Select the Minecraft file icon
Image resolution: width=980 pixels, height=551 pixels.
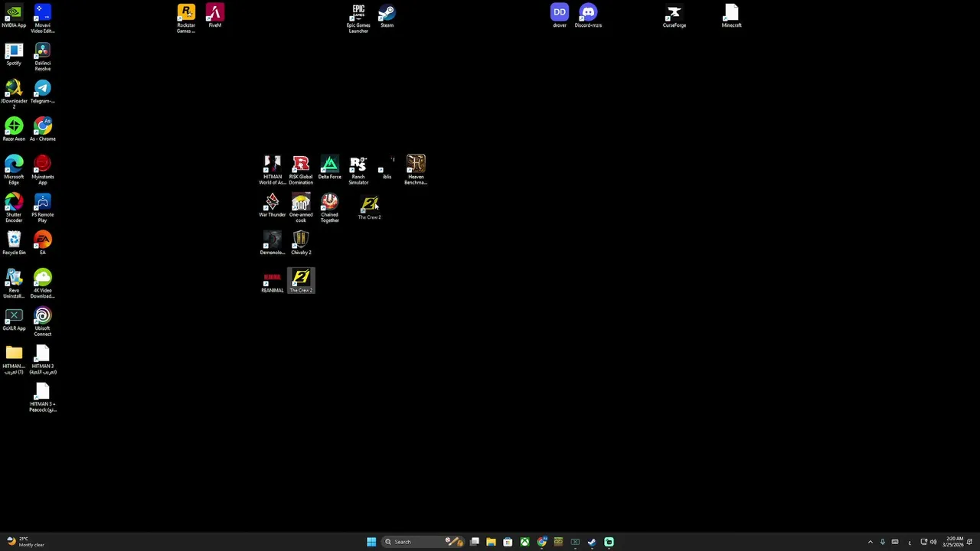click(x=731, y=16)
